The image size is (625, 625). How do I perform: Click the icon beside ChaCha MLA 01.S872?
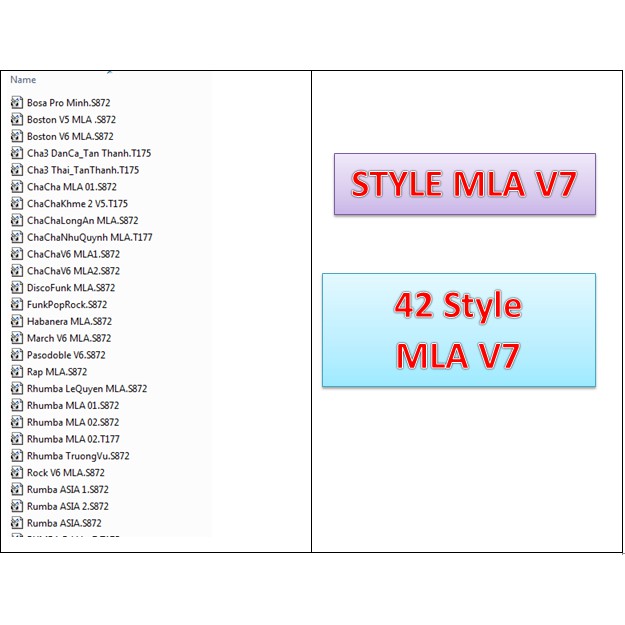pos(17,186)
